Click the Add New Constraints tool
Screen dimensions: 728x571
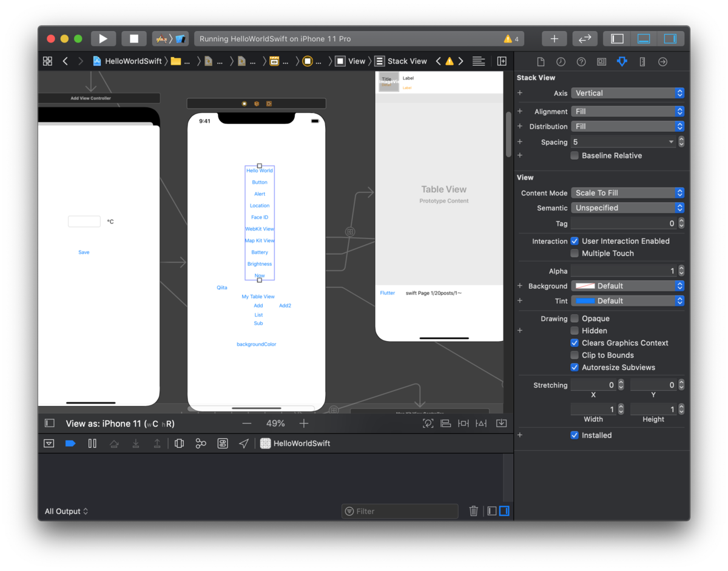pos(463,423)
